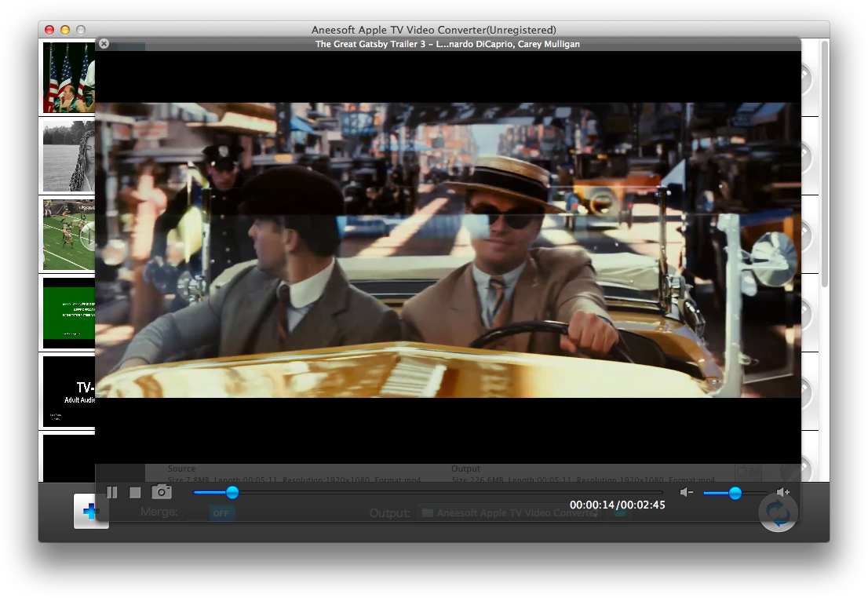
Task: Take a snapshot with the camera icon
Action: [x=162, y=492]
